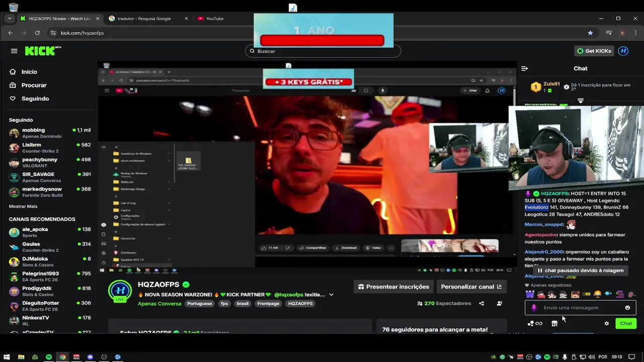Select the Portuguese tag
Screen dimensions: 644x362
coord(199,304)
